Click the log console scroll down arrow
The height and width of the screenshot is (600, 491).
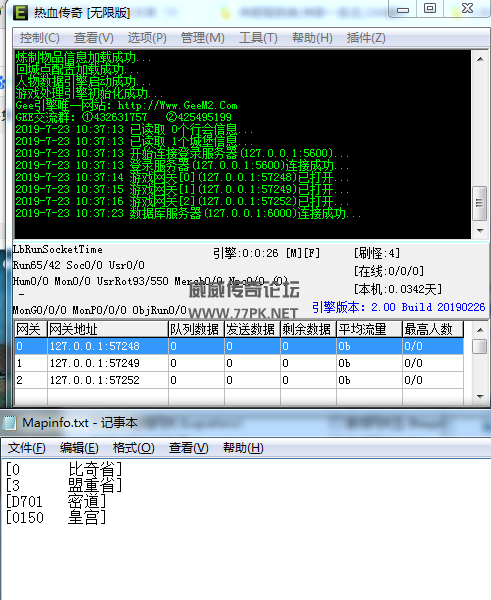tap(480, 231)
